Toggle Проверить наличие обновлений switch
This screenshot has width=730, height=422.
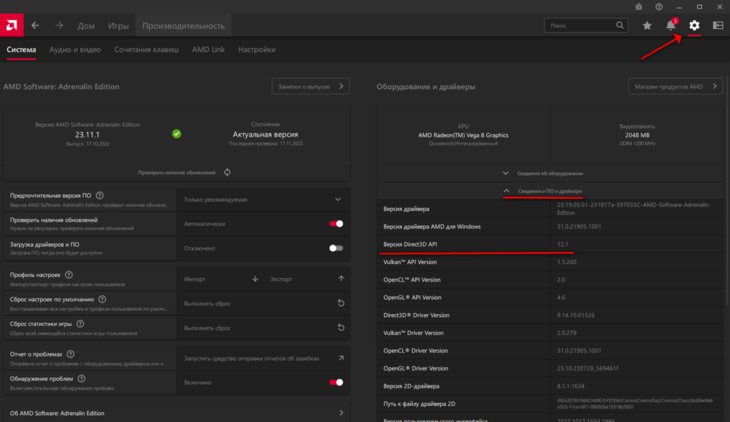pos(336,224)
